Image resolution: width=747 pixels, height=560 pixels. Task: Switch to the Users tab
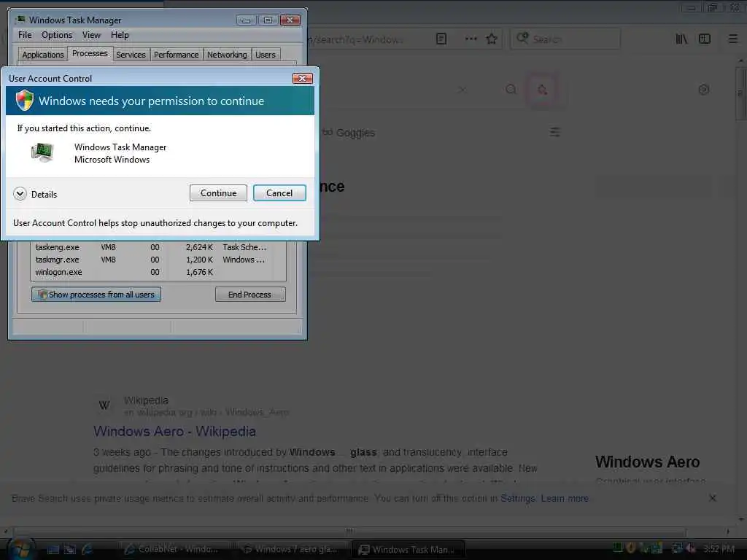coord(266,54)
